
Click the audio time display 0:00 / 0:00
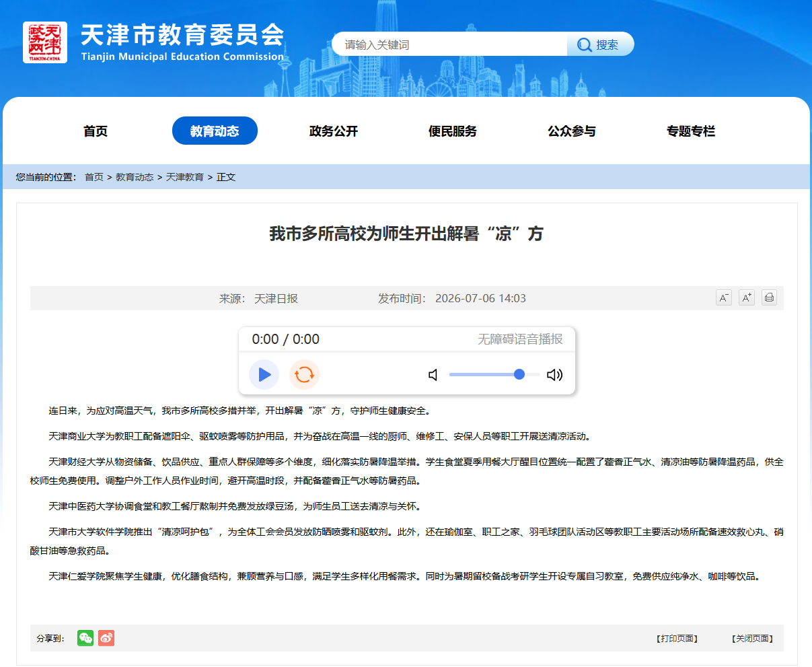286,339
